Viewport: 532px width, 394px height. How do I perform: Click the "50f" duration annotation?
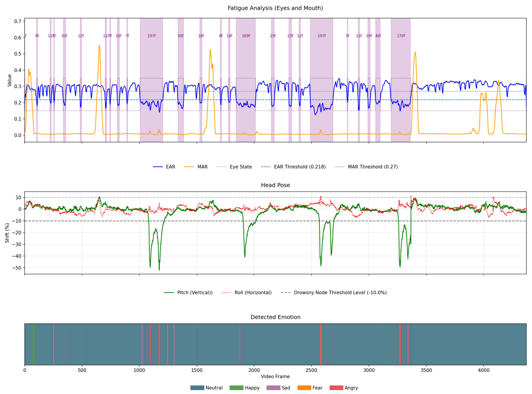click(x=181, y=36)
